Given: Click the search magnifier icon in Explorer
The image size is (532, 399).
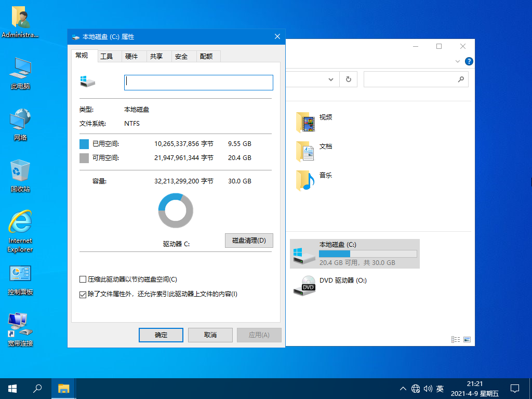Looking at the screenshot, I should point(461,79).
